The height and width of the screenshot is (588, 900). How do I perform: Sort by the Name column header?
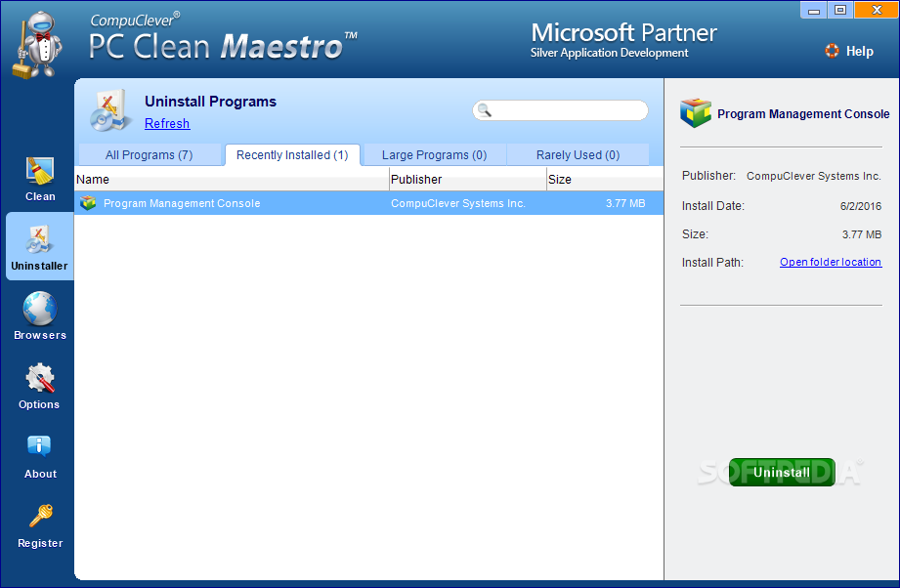pyautogui.click(x=232, y=179)
